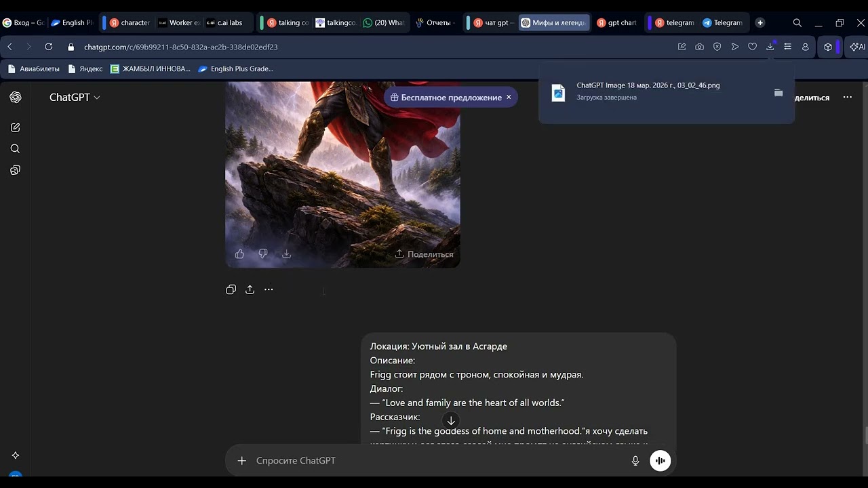868x488 pixels.
Task: Go back in the browser
Action: click(10, 47)
